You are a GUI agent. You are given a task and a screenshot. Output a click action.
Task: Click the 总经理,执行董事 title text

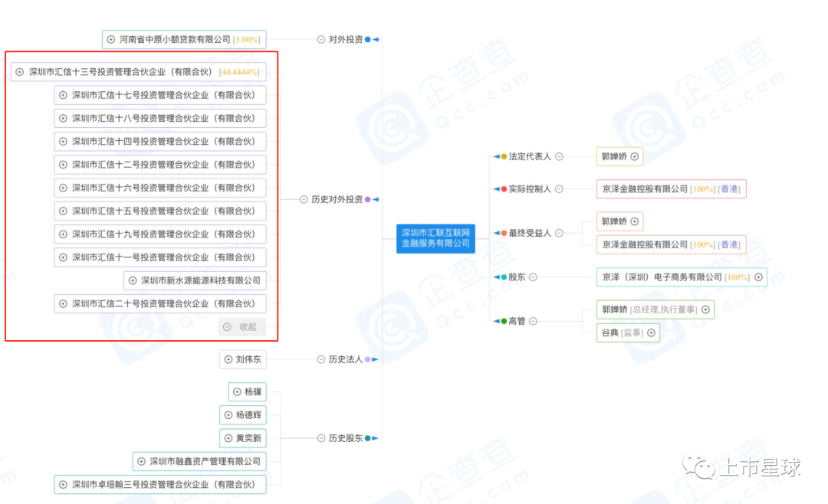(663, 309)
